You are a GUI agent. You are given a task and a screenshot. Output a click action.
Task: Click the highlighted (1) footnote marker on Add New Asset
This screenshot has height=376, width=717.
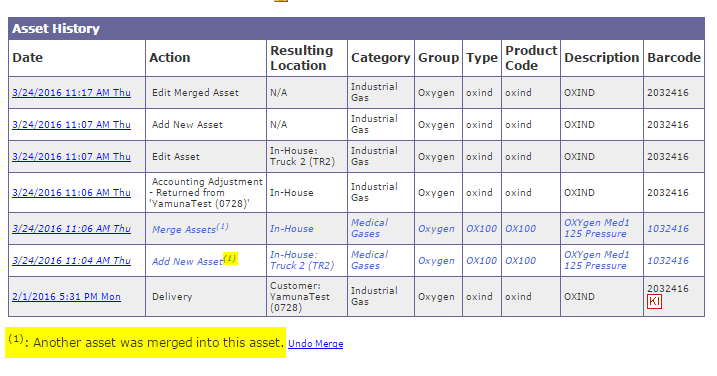tap(230, 259)
